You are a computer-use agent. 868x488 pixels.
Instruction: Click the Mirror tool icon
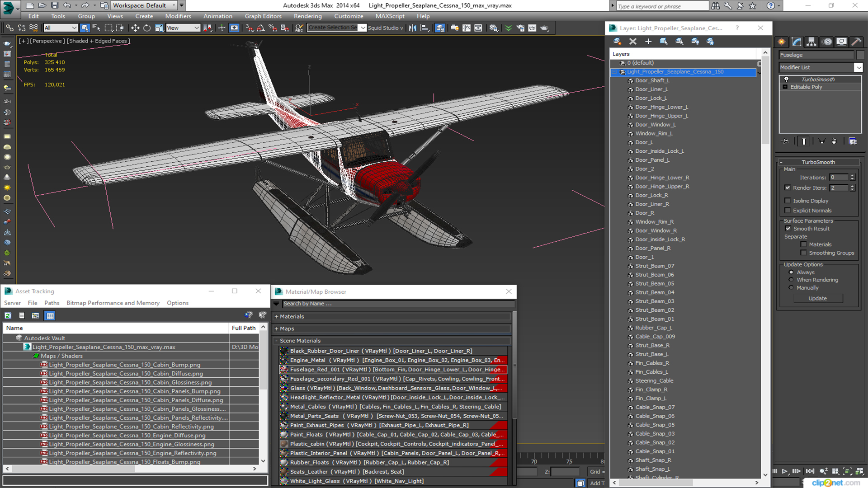pos(412,28)
